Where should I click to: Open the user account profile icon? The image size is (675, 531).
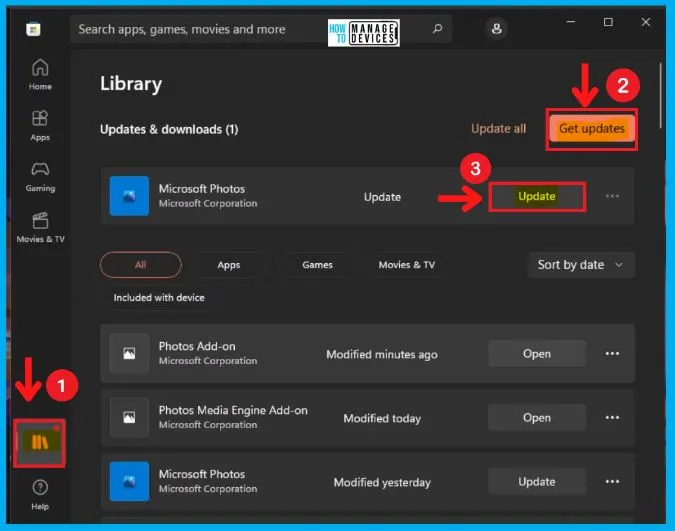click(496, 29)
